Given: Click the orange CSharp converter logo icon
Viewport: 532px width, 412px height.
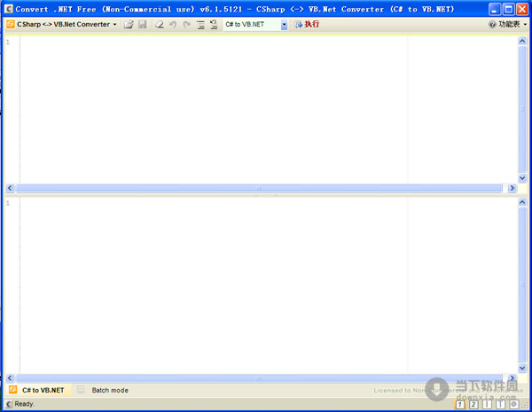Looking at the screenshot, I should tap(10, 24).
